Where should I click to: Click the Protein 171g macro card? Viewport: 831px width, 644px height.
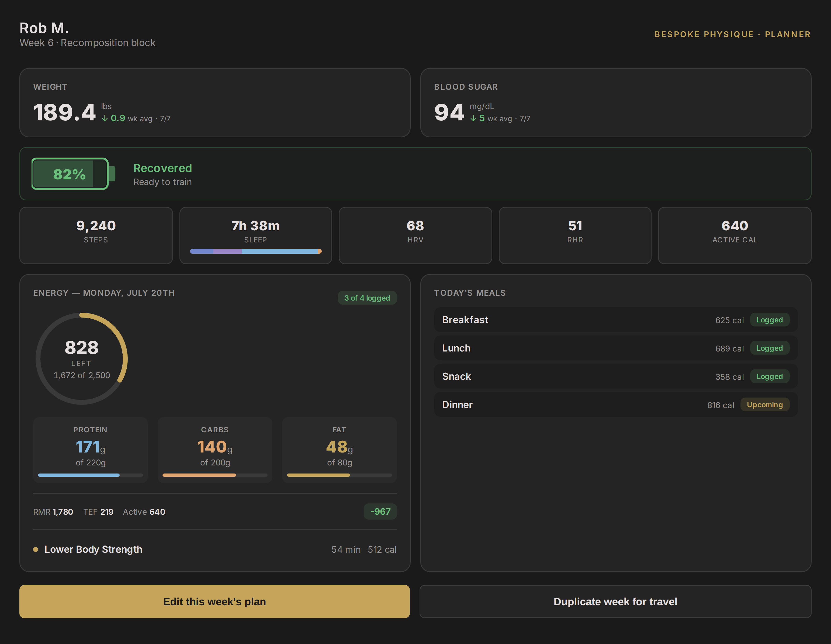pos(91,450)
